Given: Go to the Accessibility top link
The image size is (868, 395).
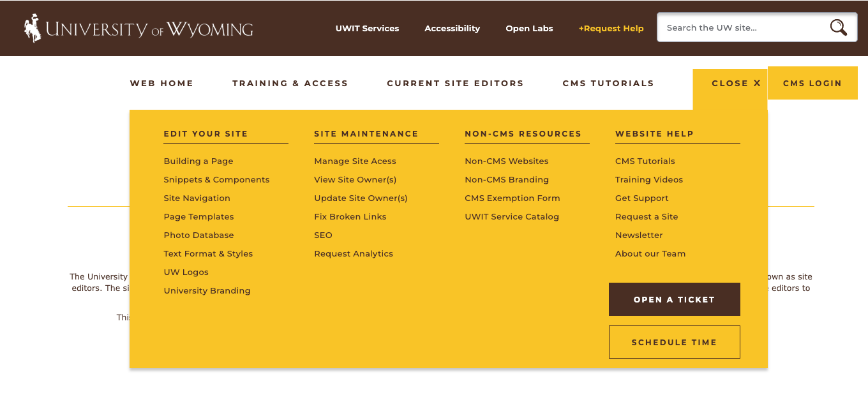Looking at the screenshot, I should pos(452,28).
